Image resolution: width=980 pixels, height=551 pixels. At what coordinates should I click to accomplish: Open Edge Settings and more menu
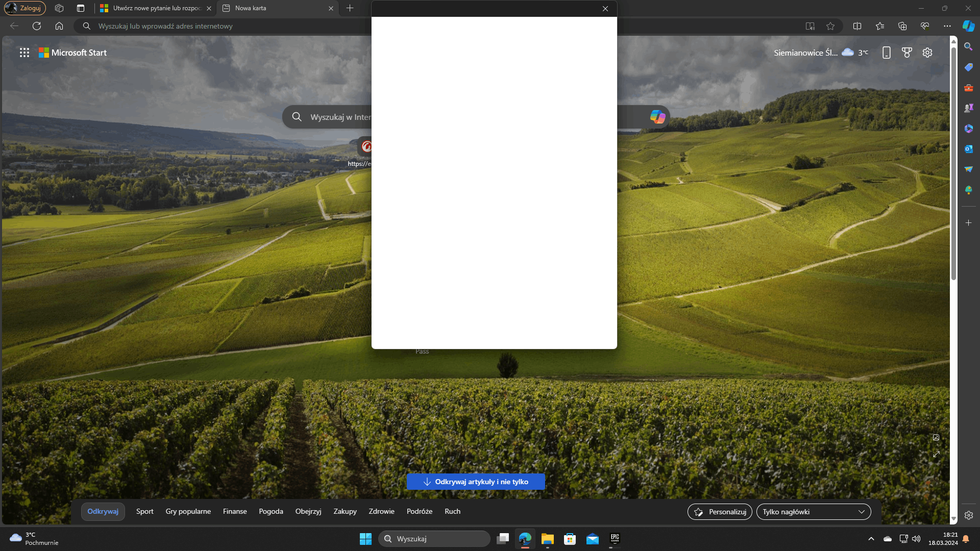(947, 26)
